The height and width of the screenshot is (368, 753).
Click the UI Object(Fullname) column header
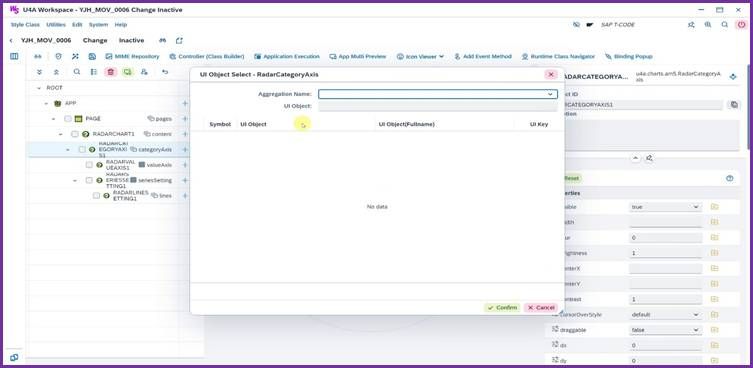[406, 124]
